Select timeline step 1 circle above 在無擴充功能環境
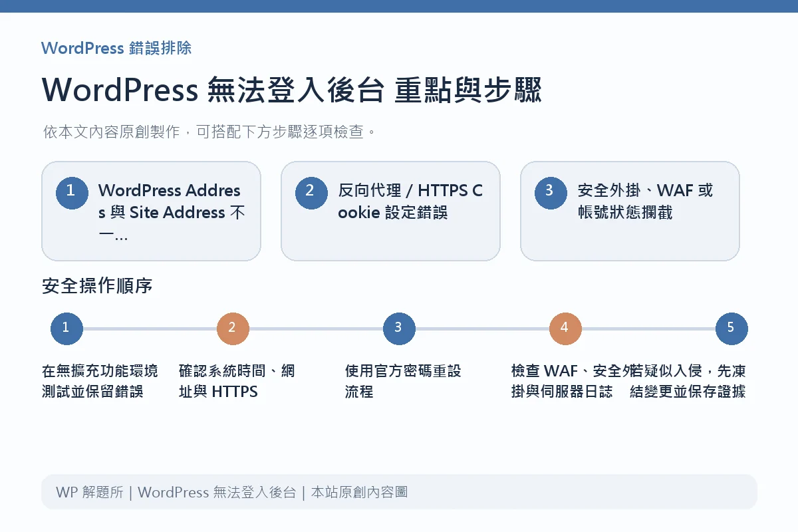Image resolution: width=798 pixels, height=532 pixels. tap(66, 329)
